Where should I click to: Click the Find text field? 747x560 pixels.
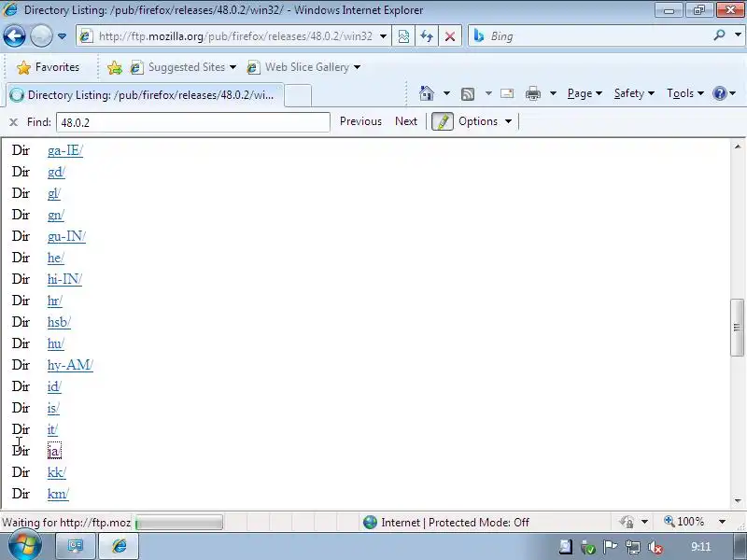[x=193, y=122]
